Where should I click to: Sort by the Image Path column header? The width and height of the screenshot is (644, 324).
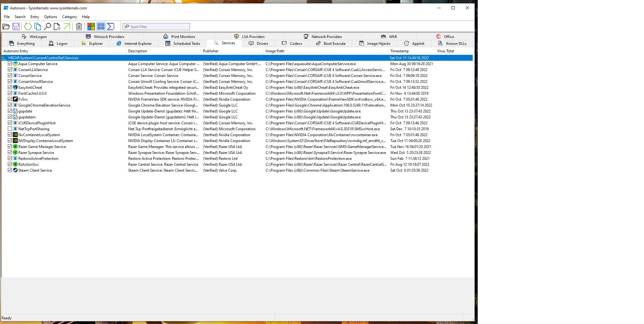326,51
